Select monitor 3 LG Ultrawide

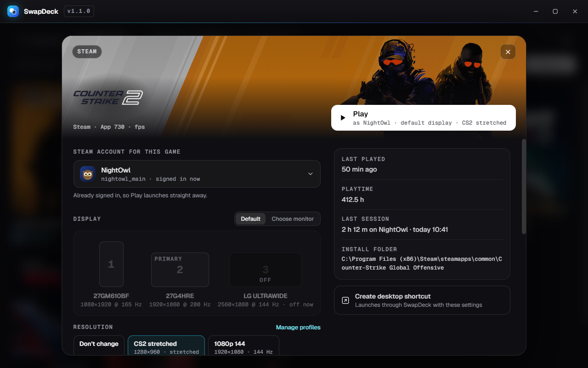266,270
